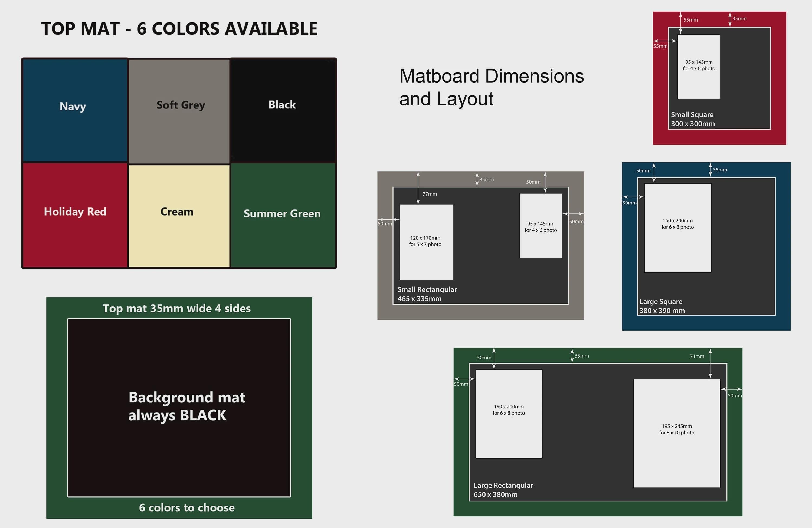
Task: Click the '35mm' label on the Large Rectangular mat
Action: (x=582, y=356)
